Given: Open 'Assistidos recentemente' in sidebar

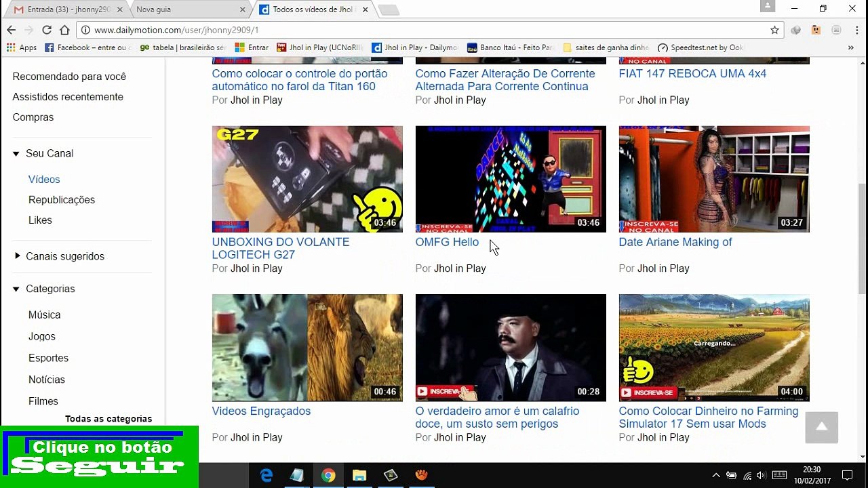Looking at the screenshot, I should (68, 97).
